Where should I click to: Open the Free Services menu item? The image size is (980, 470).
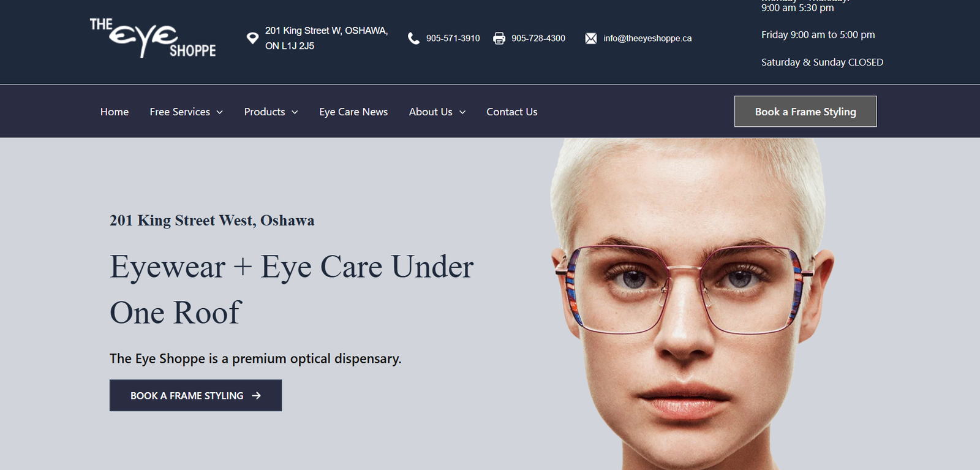tap(179, 112)
